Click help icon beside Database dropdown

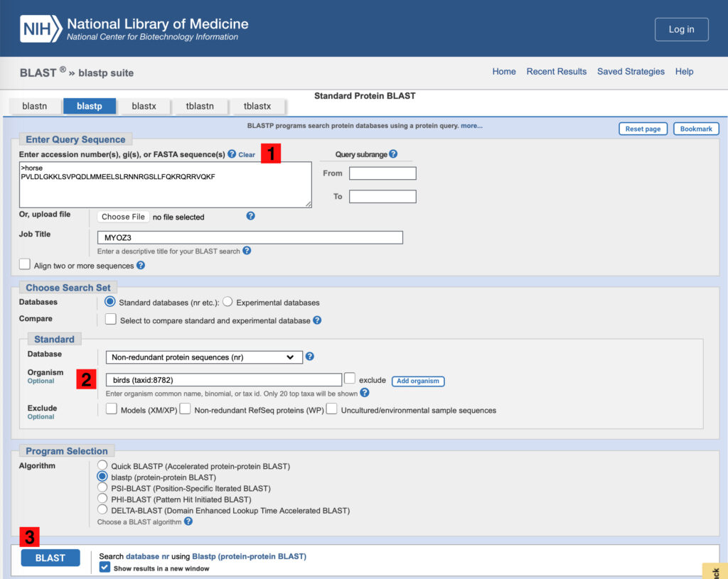(310, 357)
